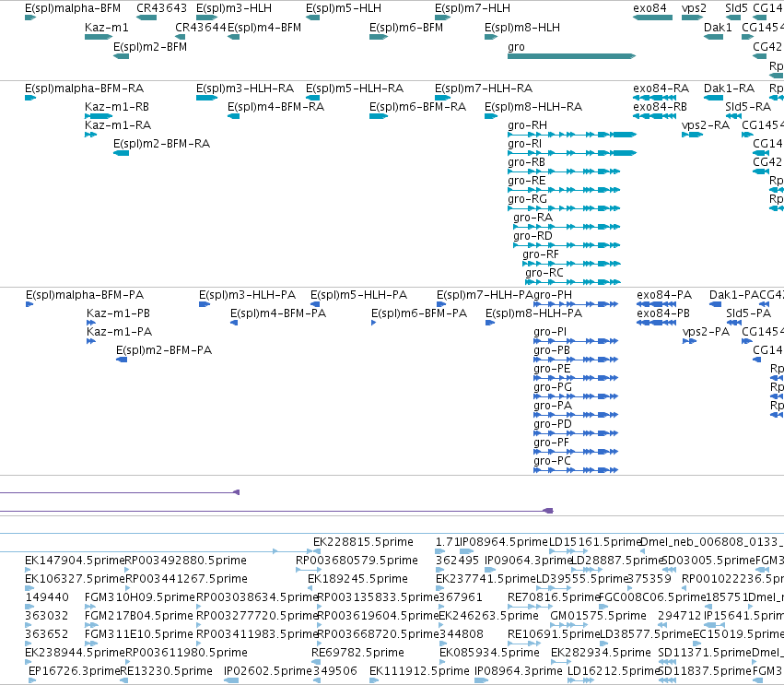
Task: Select the Kaz-m1 gene label
Action: tap(107, 28)
